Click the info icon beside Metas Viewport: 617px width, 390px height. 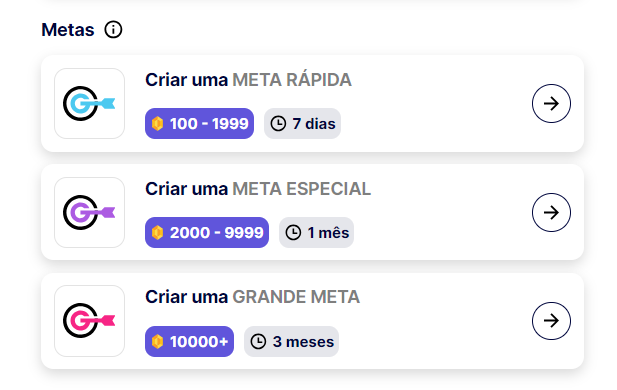tap(113, 30)
